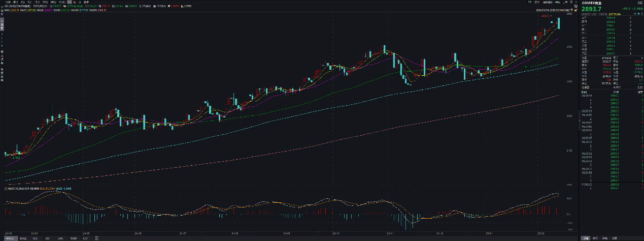Select the 60分 period tab

point(53,2)
